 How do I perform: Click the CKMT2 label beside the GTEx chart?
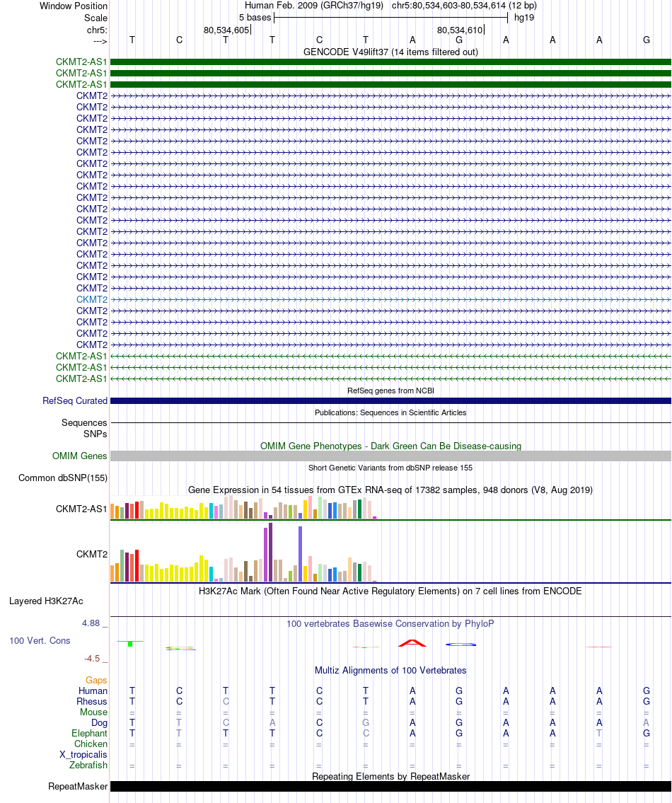coord(92,554)
